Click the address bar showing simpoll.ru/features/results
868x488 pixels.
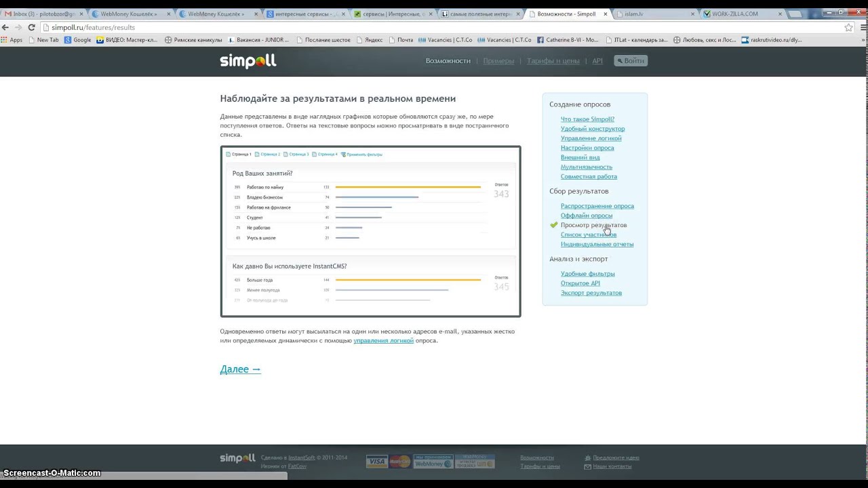(x=441, y=27)
